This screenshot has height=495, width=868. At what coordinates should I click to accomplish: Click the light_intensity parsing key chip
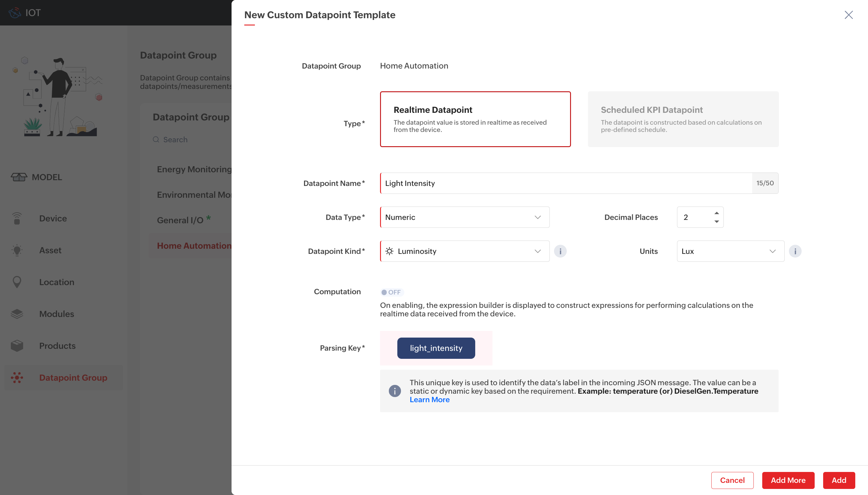(x=436, y=348)
